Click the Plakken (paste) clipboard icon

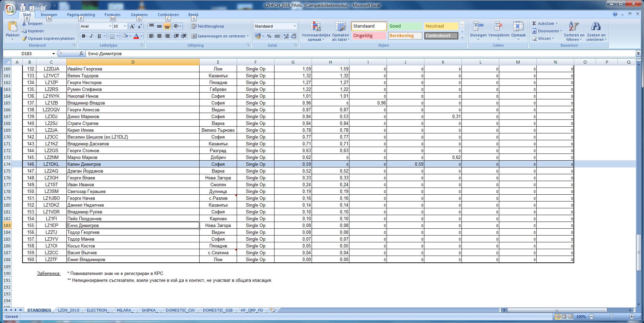12,27
